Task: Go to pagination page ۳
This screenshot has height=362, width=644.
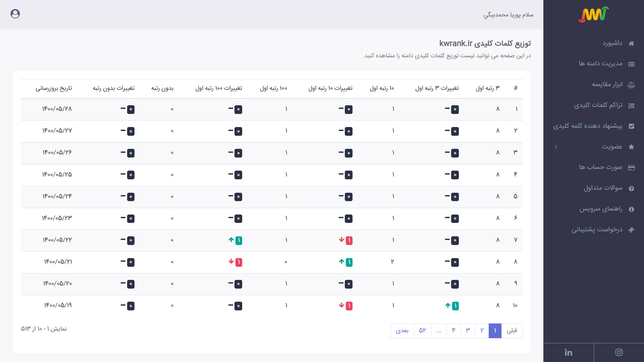Action: (x=468, y=331)
